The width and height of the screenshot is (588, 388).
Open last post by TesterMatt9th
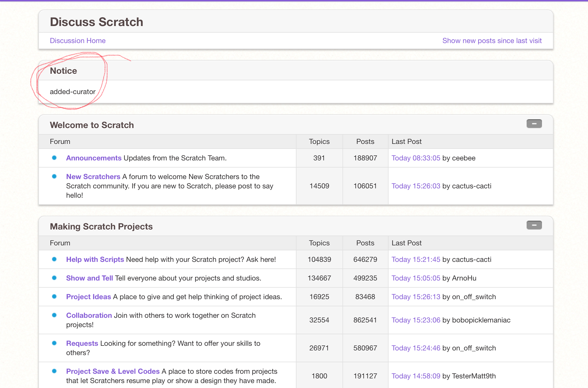click(x=416, y=376)
